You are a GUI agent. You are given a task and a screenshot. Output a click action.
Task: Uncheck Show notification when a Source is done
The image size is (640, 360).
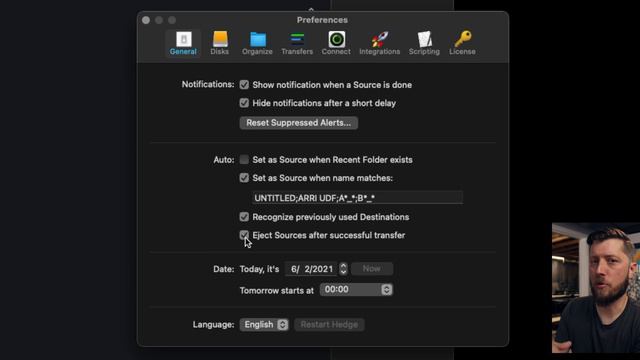click(x=244, y=84)
